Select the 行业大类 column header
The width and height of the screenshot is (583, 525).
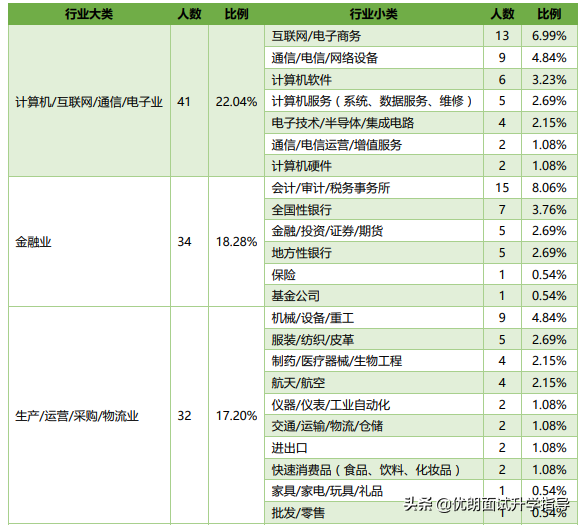tap(89, 14)
